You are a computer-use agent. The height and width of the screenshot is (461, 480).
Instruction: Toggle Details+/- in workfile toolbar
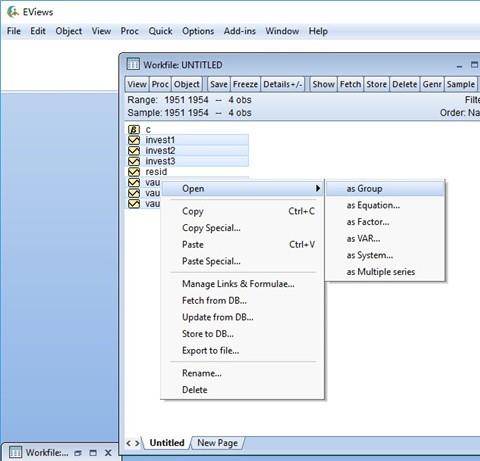coord(283,84)
